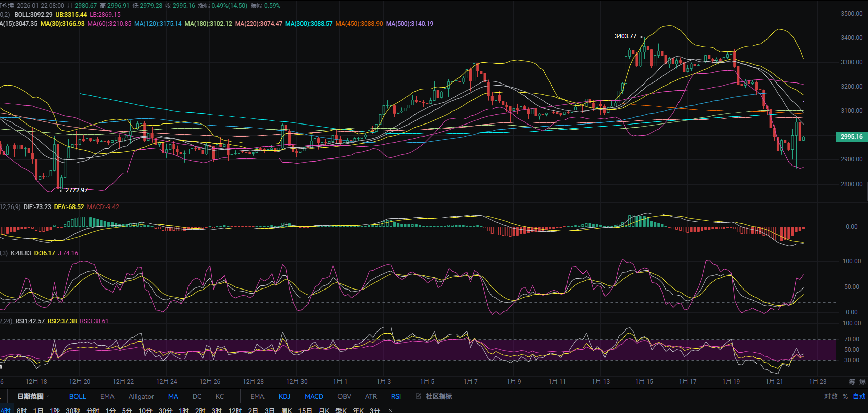Switch to the 1日 daily timeframe
This screenshot has height=413, width=868.
click(x=38, y=410)
